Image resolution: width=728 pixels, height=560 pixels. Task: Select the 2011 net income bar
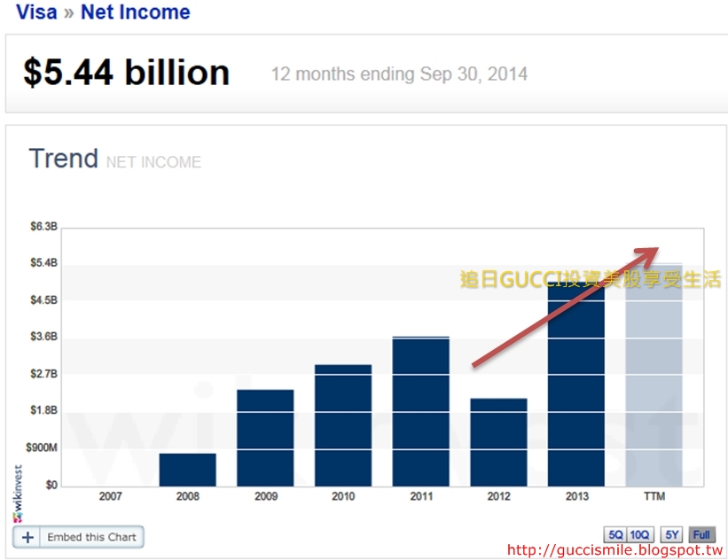(x=420, y=411)
